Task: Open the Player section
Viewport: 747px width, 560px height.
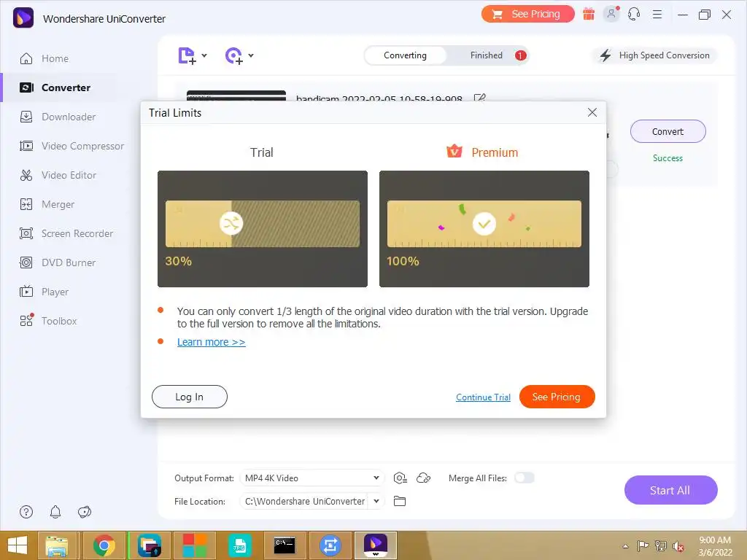Action: coord(55,292)
